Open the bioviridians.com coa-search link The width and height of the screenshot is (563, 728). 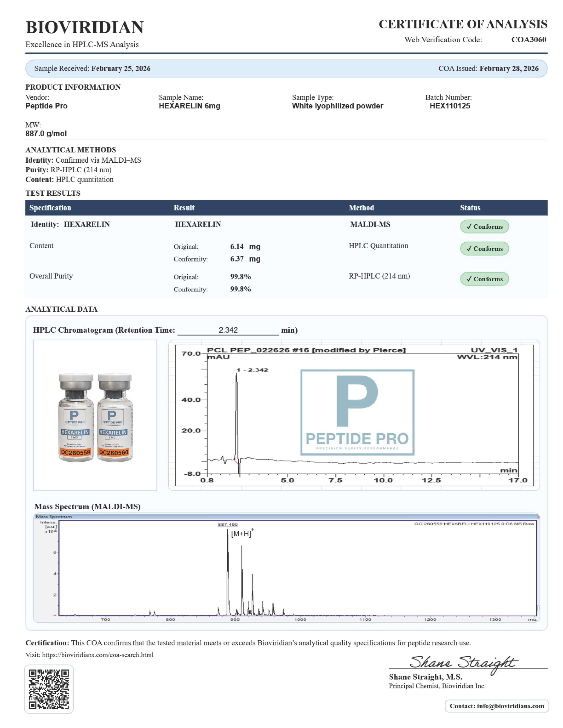pyautogui.click(x=98, y=655)
